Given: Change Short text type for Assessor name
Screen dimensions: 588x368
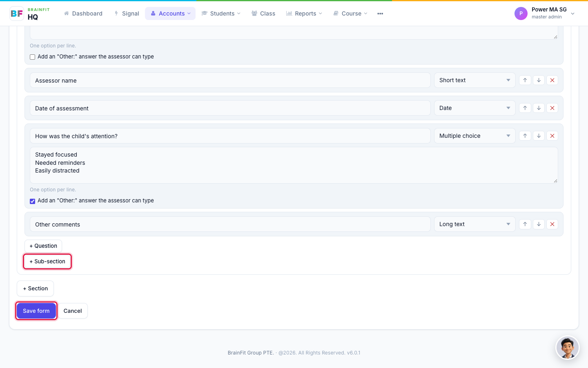Looking at the screenshot, I should pos(474,80).
